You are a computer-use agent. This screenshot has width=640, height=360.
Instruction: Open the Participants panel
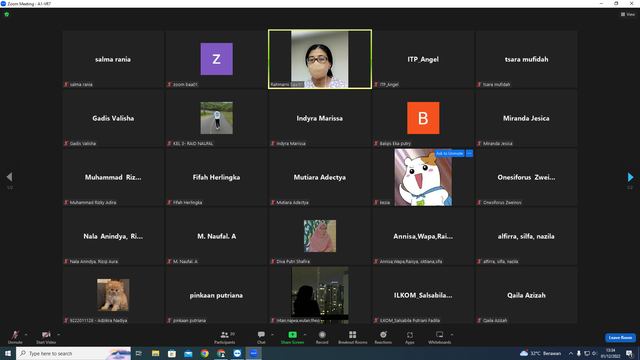click(x=224, y=337)
